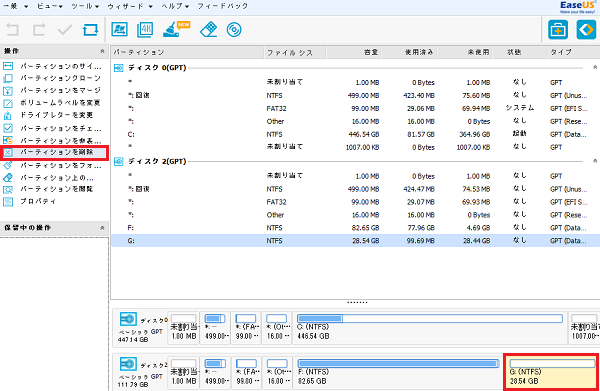The height and width of the screenshot is (391, 600).
Task: Sort by the 未使用 column header
Action: [465, 52]
